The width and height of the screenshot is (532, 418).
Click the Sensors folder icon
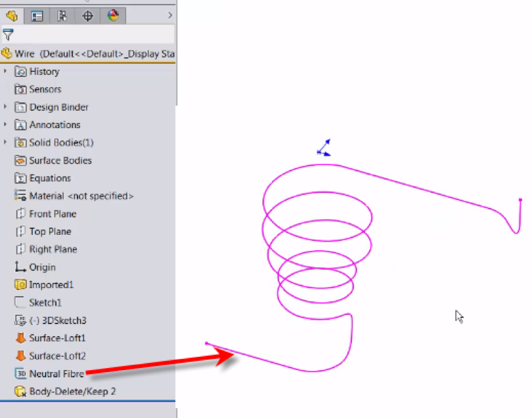[x=20, y=89]
